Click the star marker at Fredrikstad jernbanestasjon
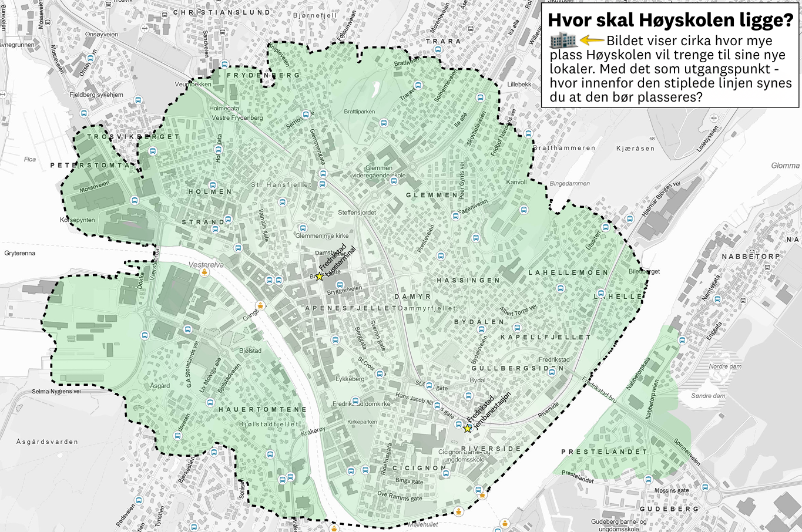802x532 pixels. [x=468, y=429]
